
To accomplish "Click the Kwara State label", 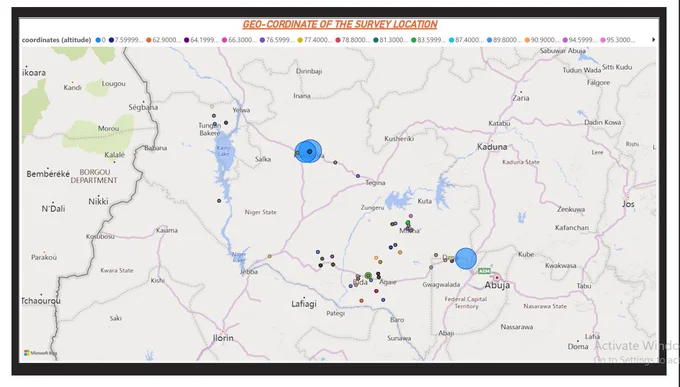I will [117, 270].
